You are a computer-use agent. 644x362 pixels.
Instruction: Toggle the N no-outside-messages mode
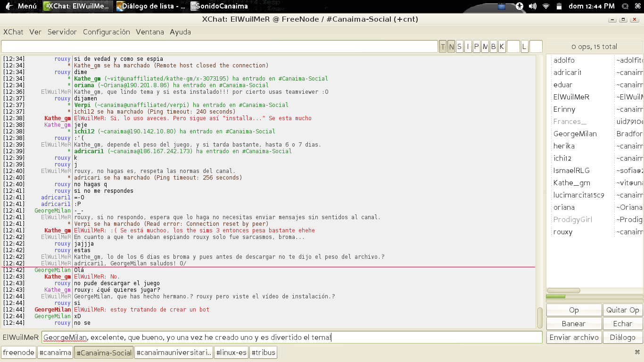451,47
